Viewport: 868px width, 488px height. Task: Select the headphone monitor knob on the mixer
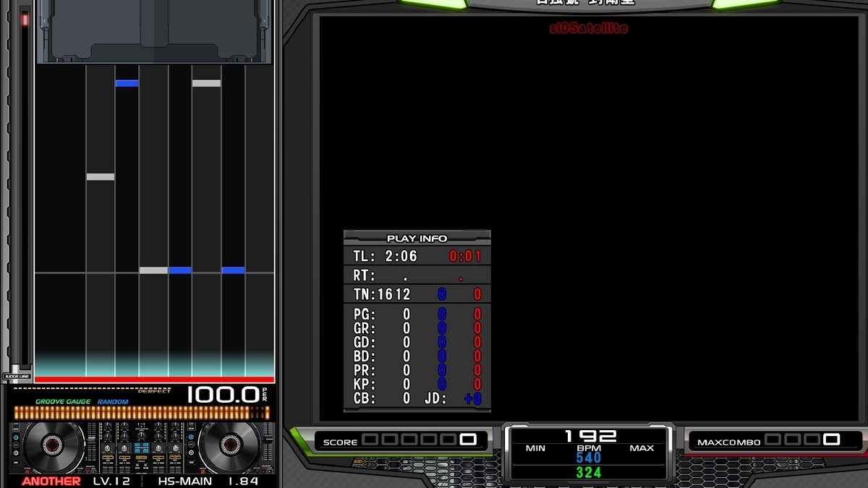[x=140, y=434]
